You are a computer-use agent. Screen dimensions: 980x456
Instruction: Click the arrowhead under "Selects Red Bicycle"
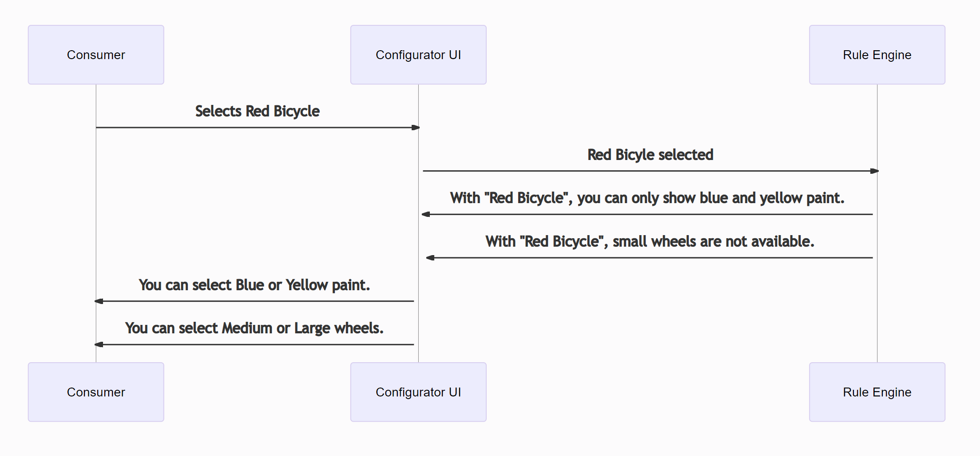point(416,128)
